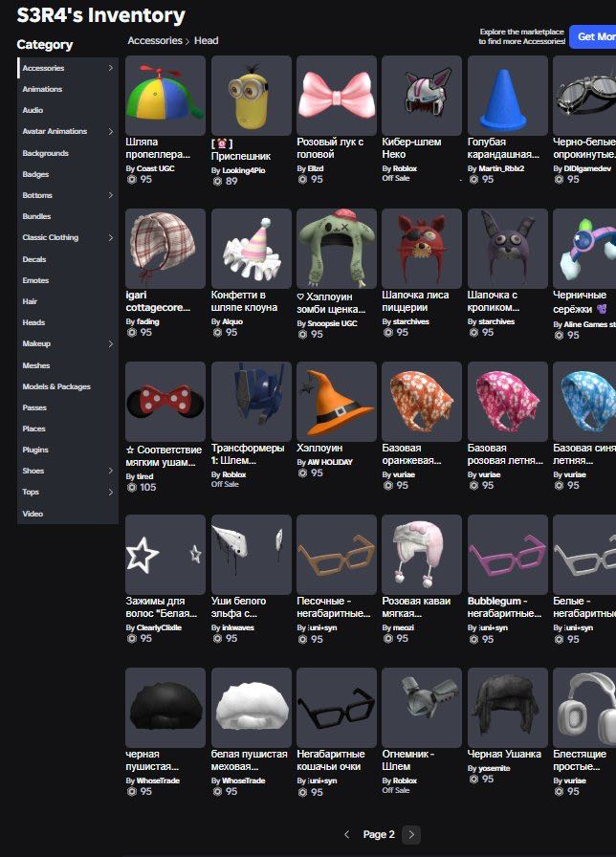Select the Bundles category
The width and height of the screenshot is (616, 857).
coord(36,216)
